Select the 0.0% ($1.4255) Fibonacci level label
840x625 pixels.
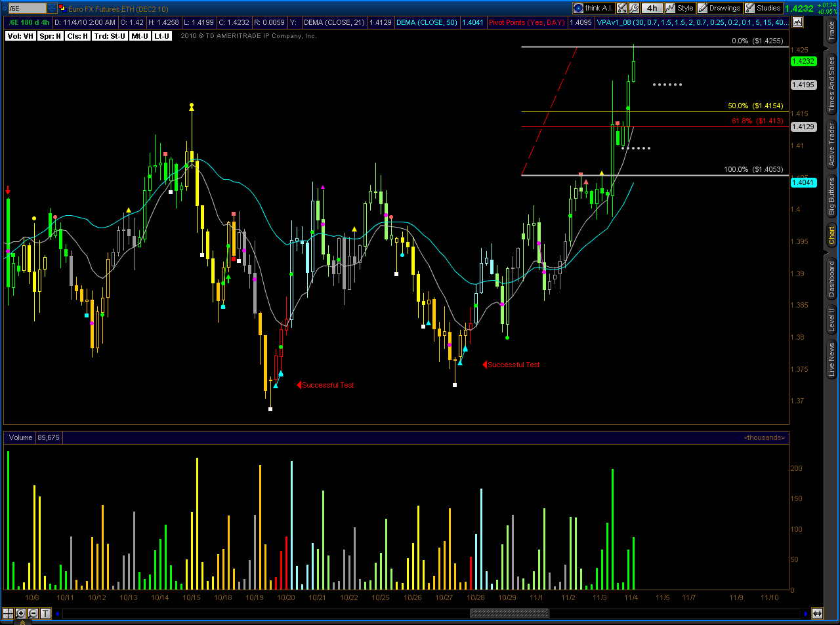coord(757,41)
